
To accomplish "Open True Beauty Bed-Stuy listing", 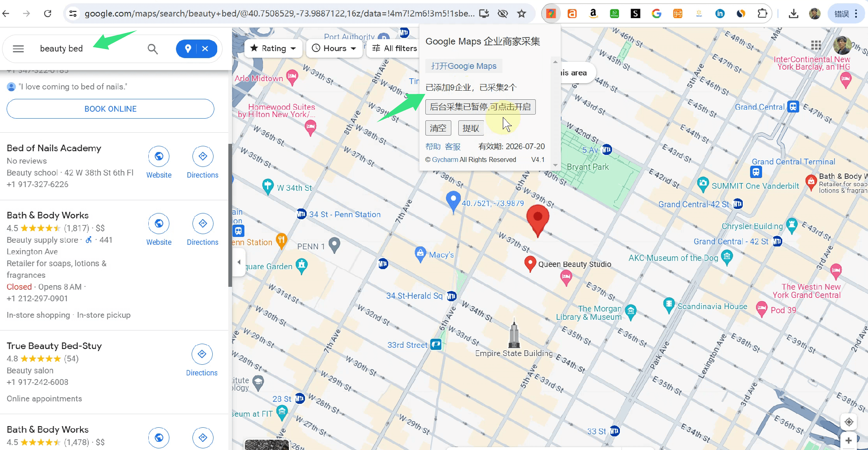I will click(54, 346).
